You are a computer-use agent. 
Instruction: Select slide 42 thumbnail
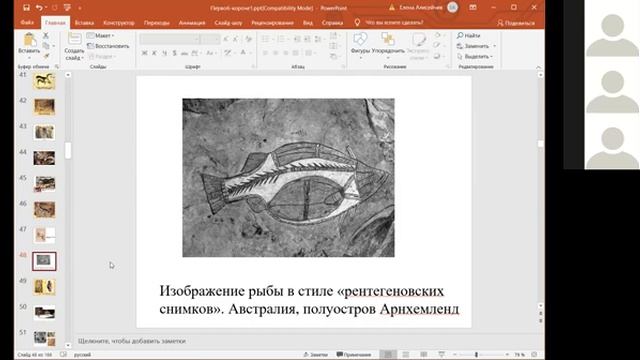44,107
